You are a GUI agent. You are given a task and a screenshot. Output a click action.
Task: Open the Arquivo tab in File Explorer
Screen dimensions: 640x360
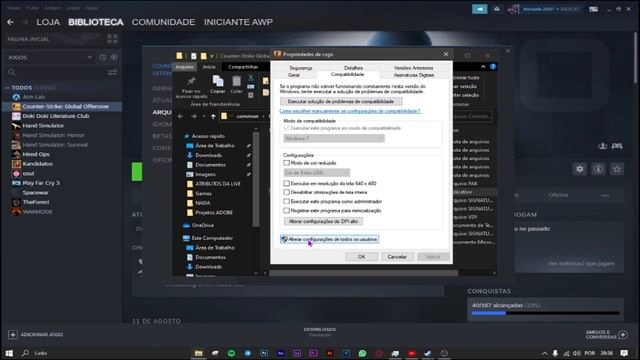184,67
